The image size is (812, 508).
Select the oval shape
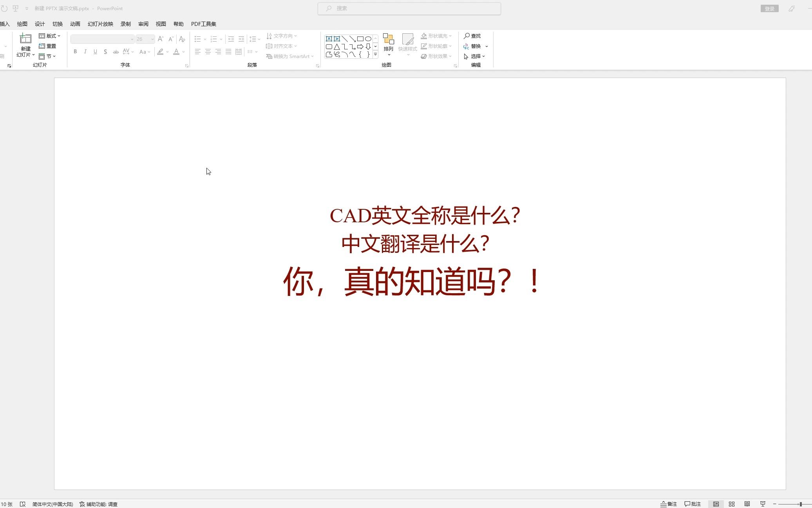(x=368, y=39)
